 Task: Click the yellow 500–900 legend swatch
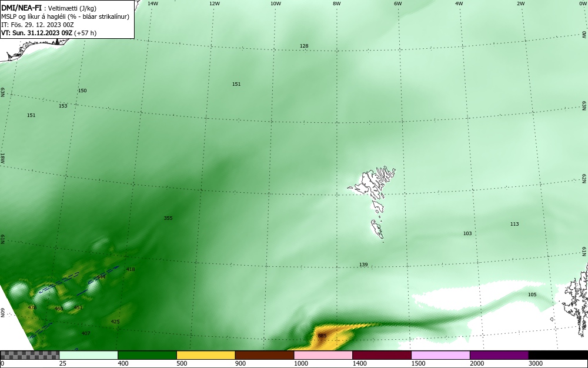tap(206, 355)
